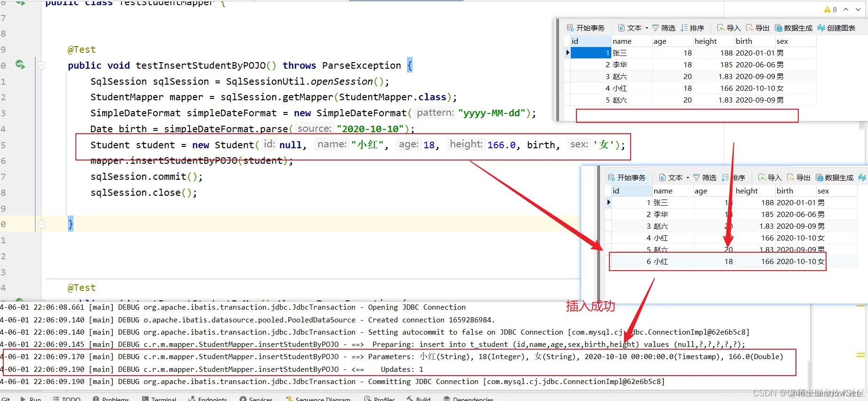Click name cell 小红 in row 4 of five-row table
Screen dimensions: 868x401
632,88
